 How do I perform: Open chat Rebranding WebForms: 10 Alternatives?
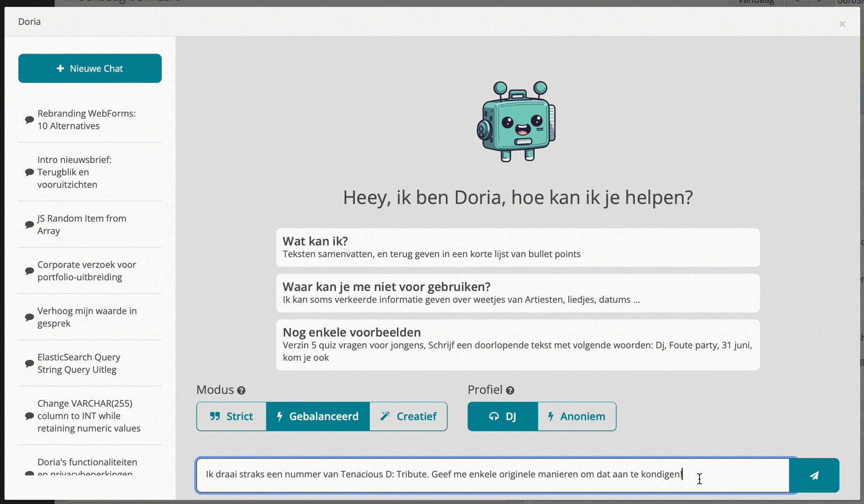point(90,119)
